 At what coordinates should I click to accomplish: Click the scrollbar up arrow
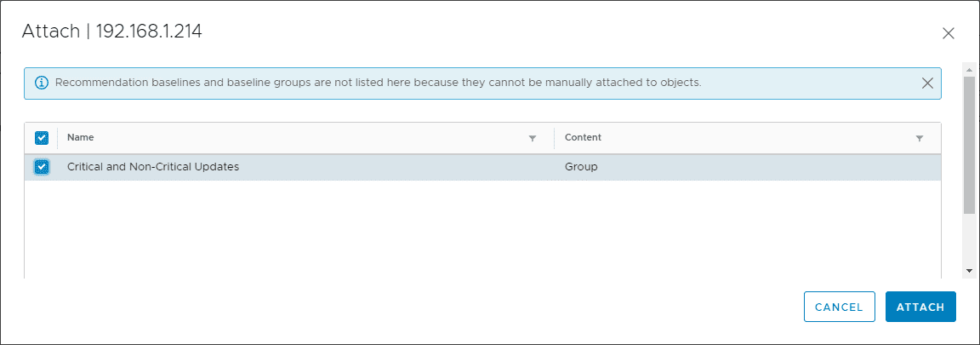(969, 67)
